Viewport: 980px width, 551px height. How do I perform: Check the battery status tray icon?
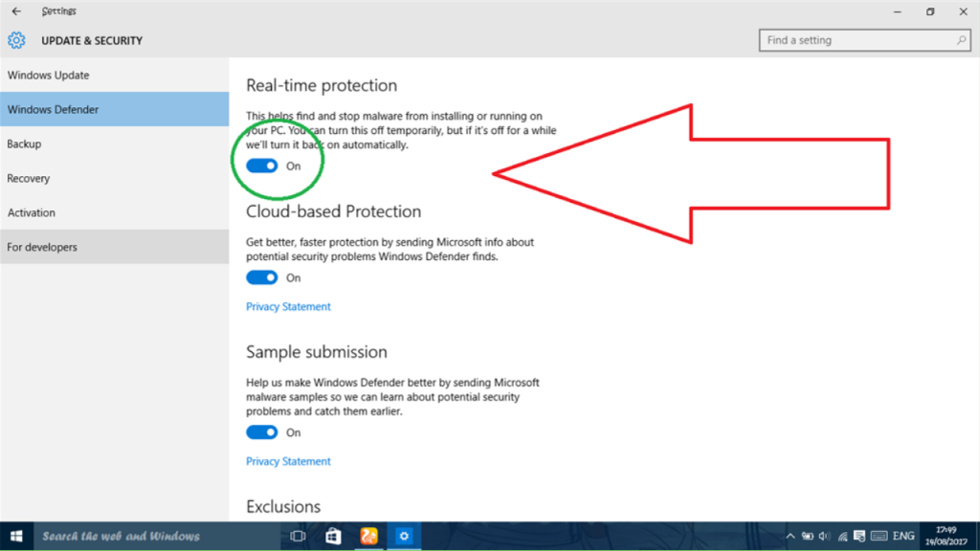pyautogui.click(x=808, y=536)
